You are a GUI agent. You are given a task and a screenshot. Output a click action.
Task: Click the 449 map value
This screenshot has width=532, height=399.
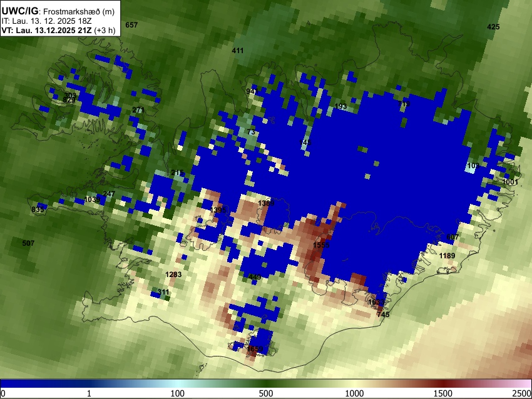tap(255, 277)
